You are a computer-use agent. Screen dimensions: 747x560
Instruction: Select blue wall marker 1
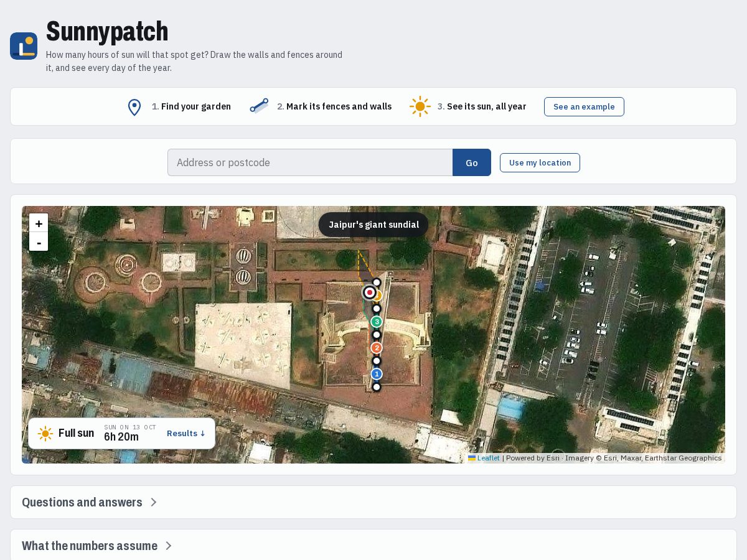tap(377, 374)
